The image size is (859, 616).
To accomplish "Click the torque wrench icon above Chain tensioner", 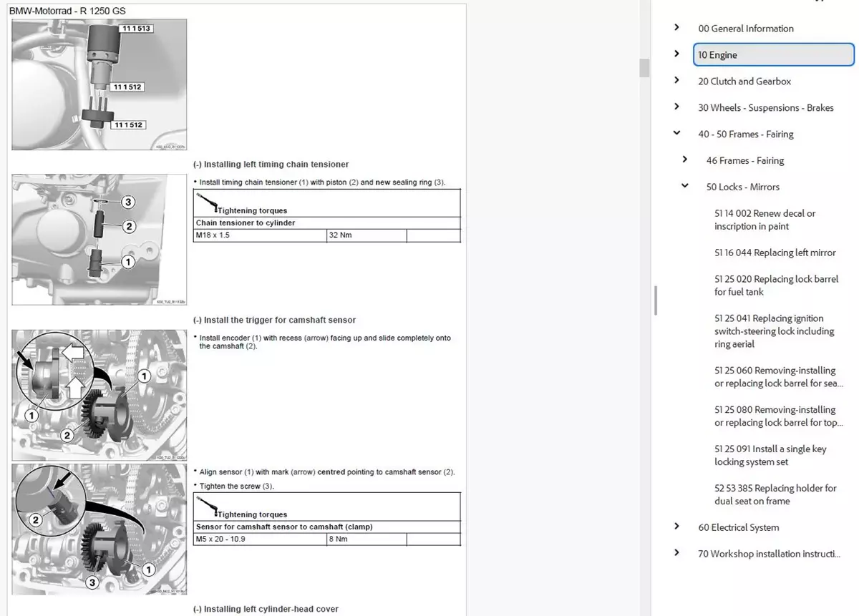I will [x=208, y=204].
